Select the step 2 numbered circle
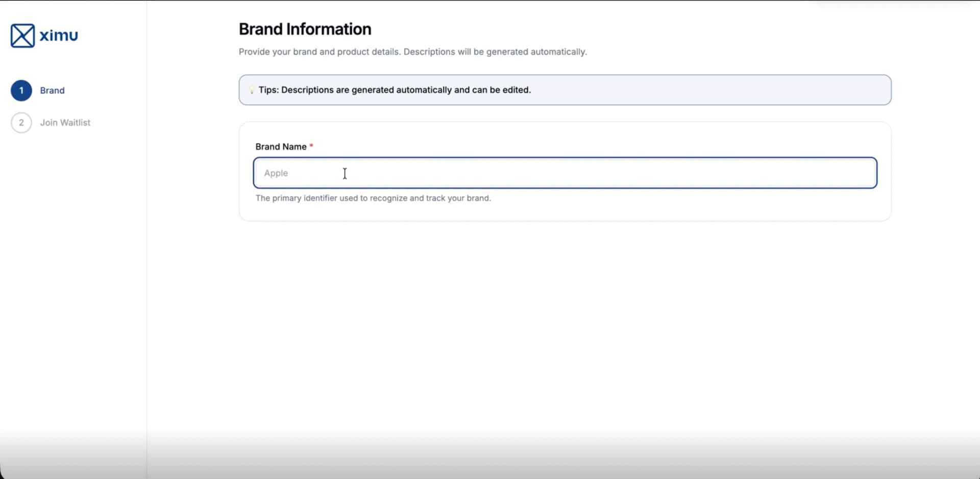Viewport: 980px width, 479px height. click(21, 123)
